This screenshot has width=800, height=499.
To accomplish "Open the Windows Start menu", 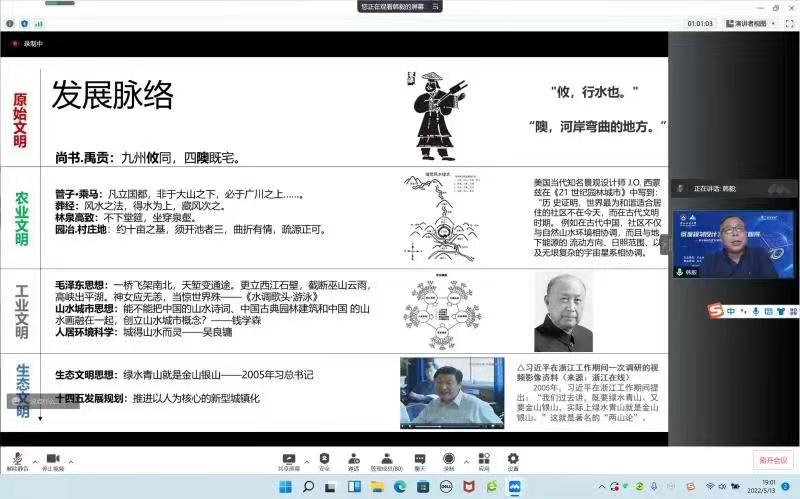I will pos(284,487).
